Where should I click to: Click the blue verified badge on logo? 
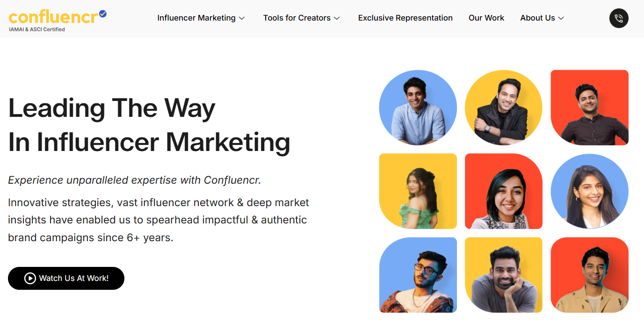click(103, 14)
